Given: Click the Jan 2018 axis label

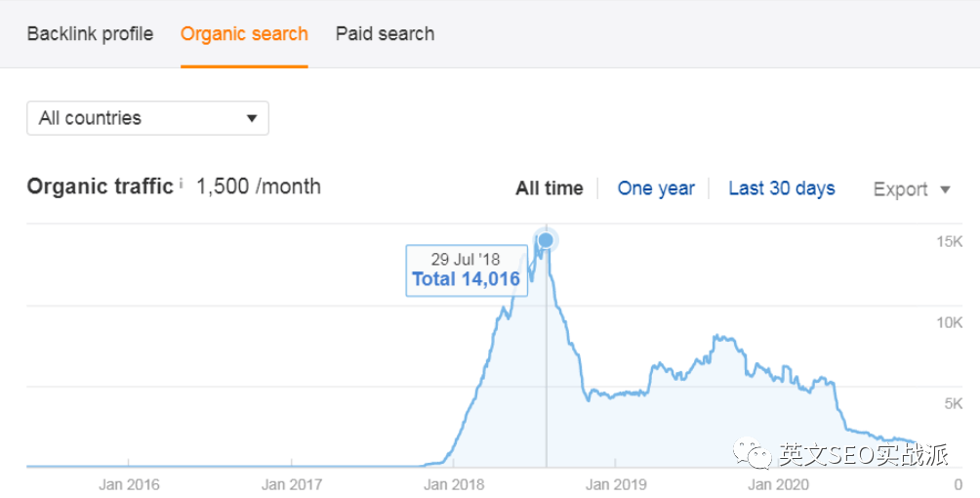Looking at the screenshot, I should pos(455,484).
